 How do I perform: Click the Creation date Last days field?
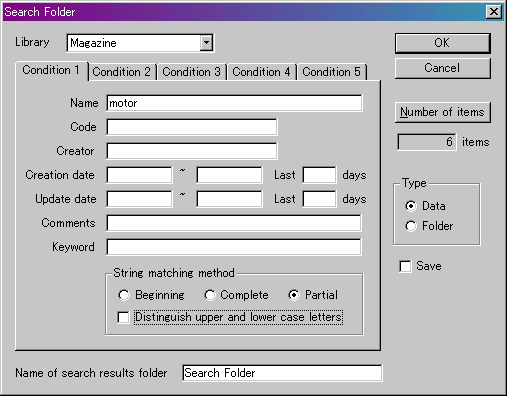tap(319, 175)
